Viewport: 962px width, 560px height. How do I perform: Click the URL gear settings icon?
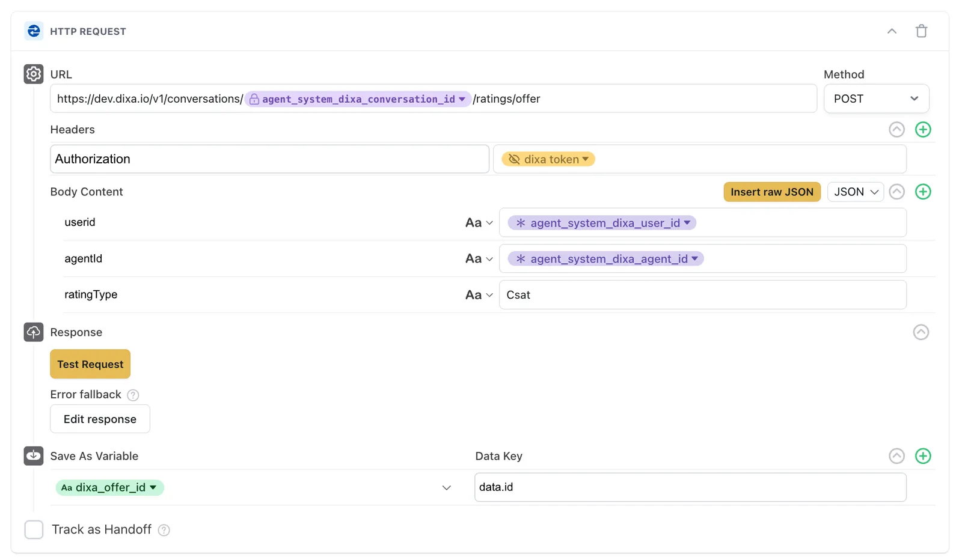[34, 74]
